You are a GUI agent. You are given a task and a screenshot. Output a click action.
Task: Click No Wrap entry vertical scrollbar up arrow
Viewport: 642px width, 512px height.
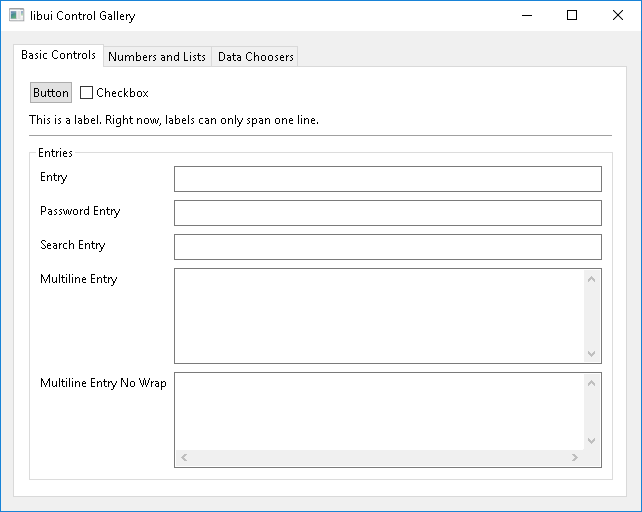(591, 383)
